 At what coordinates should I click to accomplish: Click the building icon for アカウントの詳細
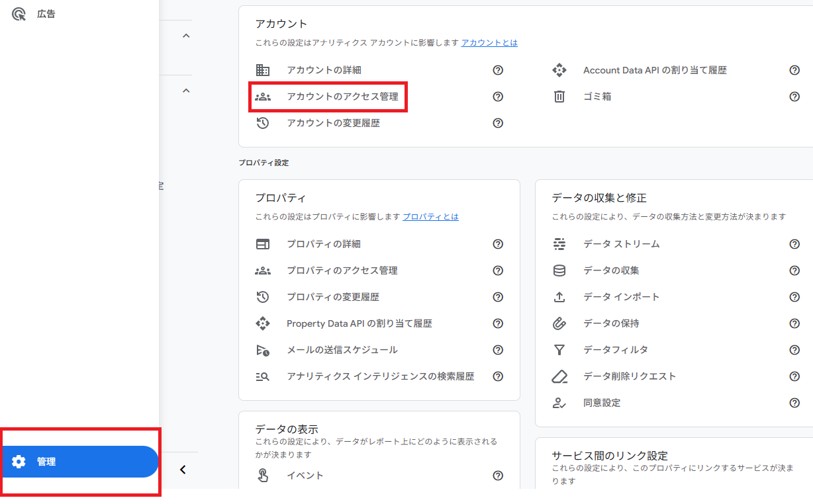[263, 70]
